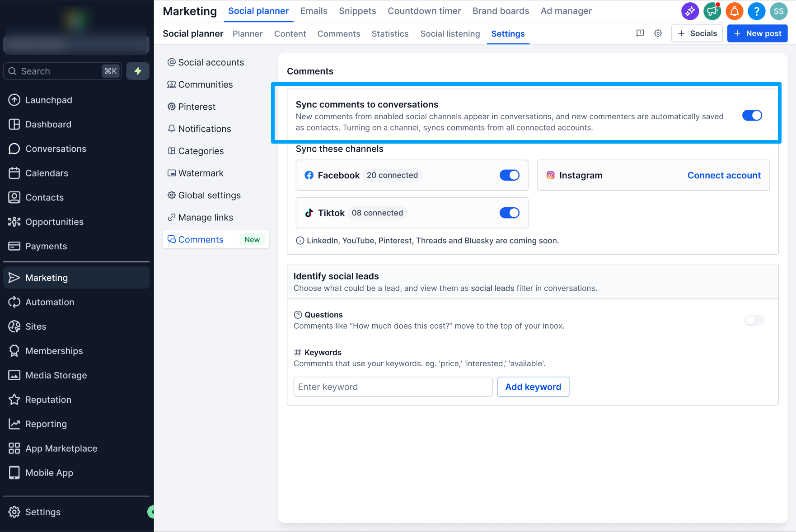This screenshot has height=532, width=796.
Task: Open Social accounts settings section
Action: (216, 62)
